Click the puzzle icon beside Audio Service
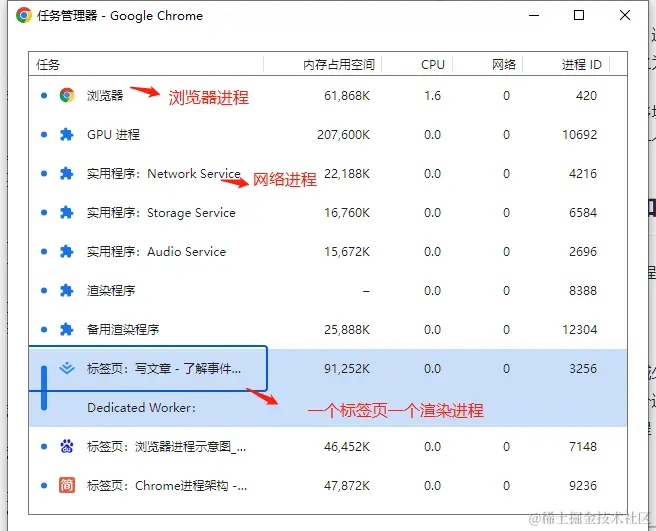Screen dimensions: 656x531 (x=67, y=251)
